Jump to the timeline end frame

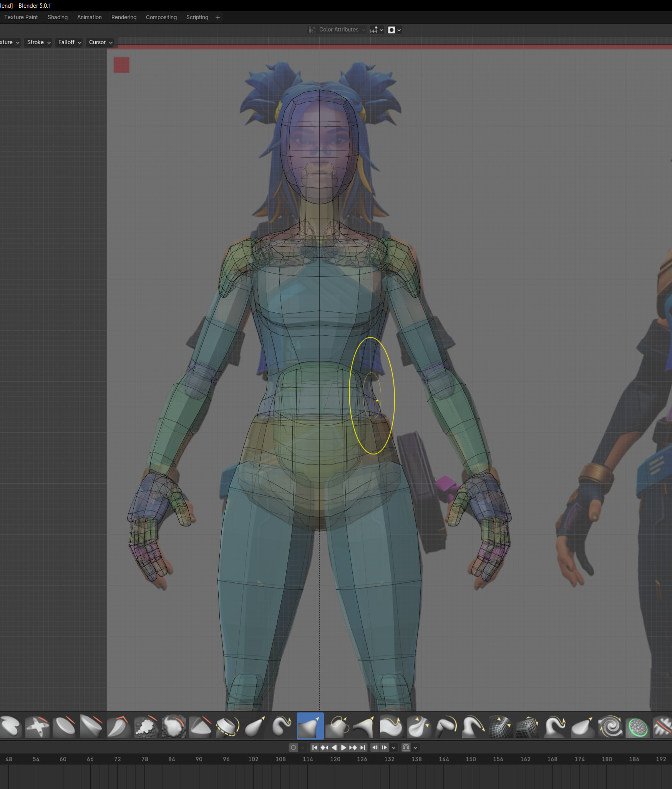coord(363,748)
